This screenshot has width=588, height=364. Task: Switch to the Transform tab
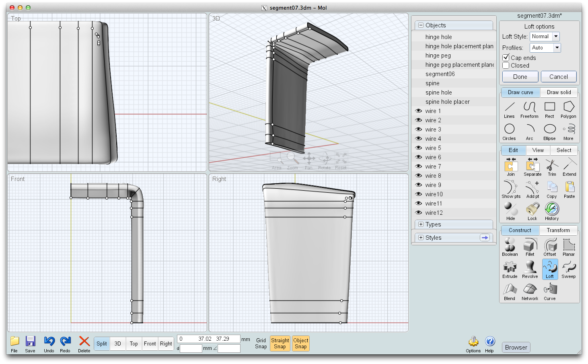coord(558,230)
